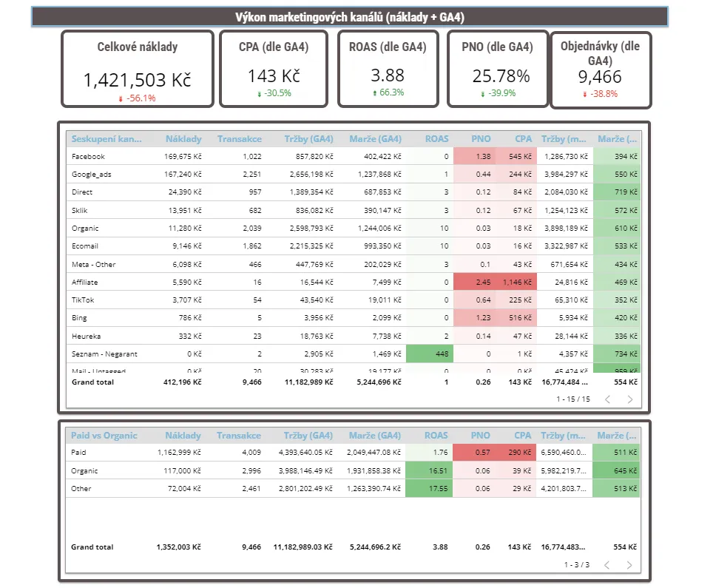This screenshot has height=588, width=713.
Task: Sort channel table by Transakce column header
Action: [x=239, y=139]
